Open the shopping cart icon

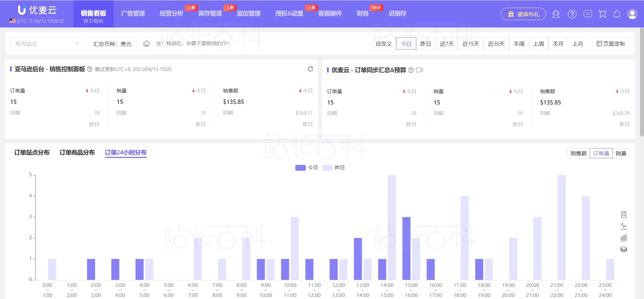pyautogui.click(x=602, y=14)
